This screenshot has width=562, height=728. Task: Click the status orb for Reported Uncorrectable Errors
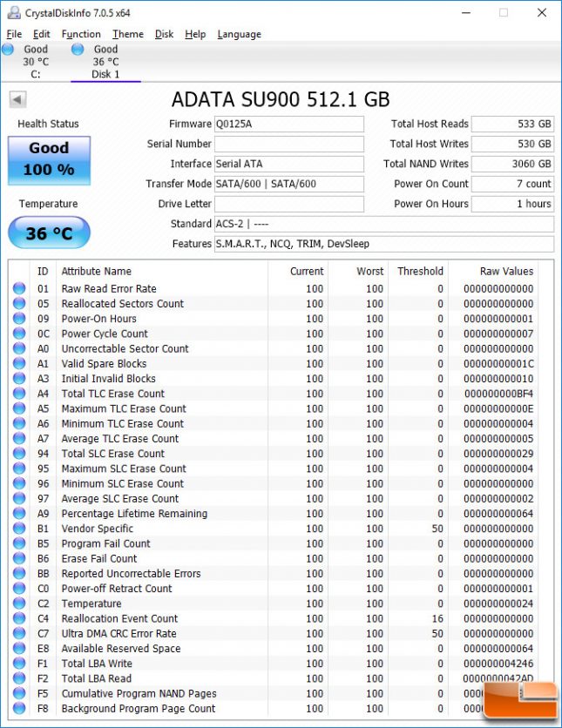(19, 573)
